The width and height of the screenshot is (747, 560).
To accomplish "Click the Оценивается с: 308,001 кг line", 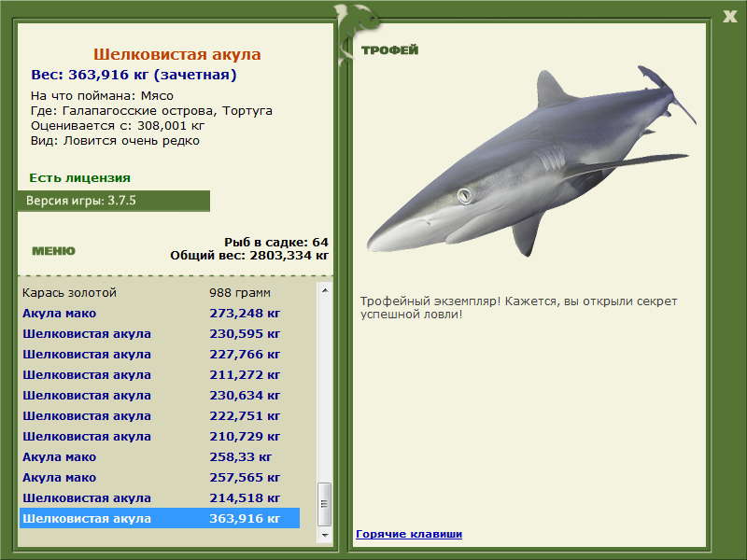I will [x=118, y=126].
